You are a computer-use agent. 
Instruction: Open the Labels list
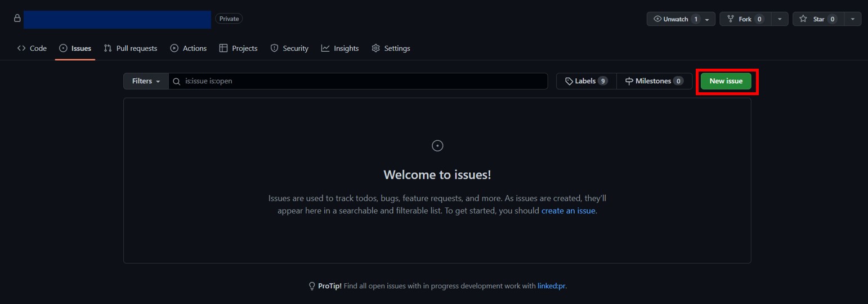point(587,81)
